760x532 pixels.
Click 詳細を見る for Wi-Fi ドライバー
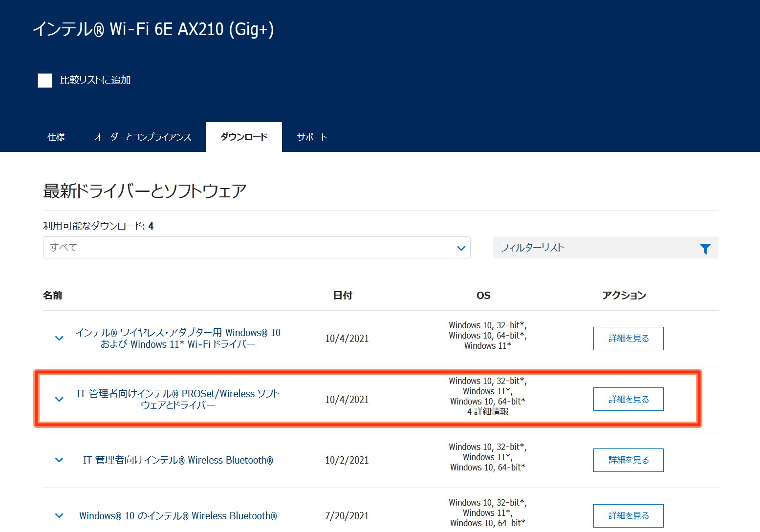628,339
